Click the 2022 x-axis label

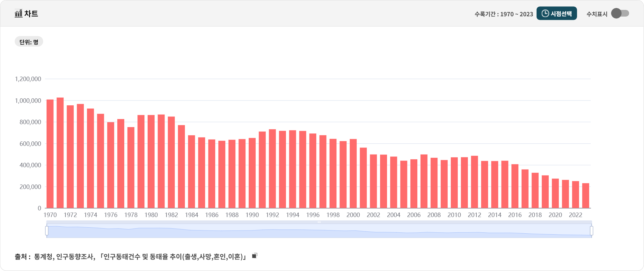click(575, 215)
